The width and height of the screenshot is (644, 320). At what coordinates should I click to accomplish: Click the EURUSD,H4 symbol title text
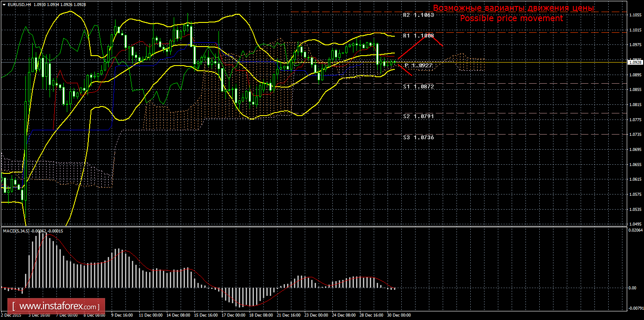[x=20, y=4]
